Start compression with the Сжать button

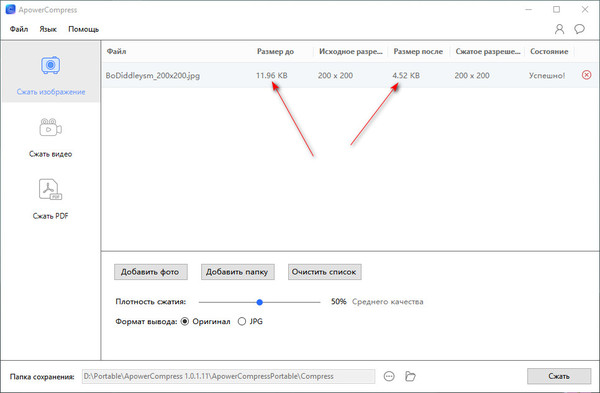coord(559,376)
